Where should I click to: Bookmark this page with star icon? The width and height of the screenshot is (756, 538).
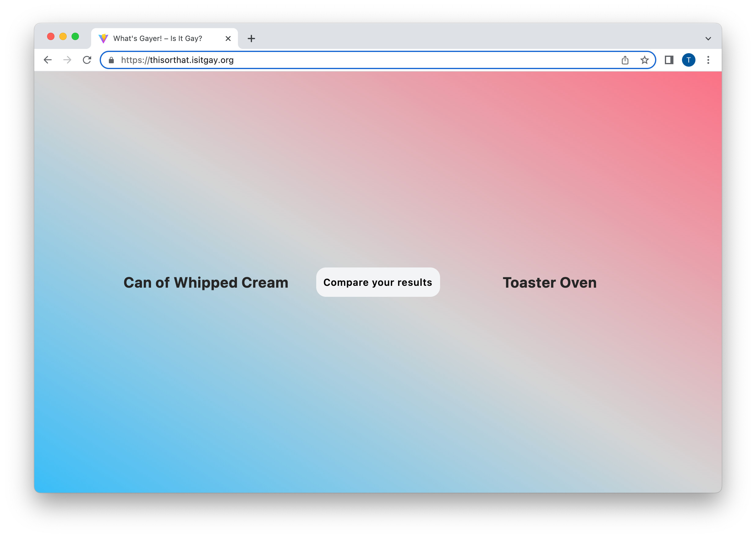pyautogui.click(x=644, y=60)
